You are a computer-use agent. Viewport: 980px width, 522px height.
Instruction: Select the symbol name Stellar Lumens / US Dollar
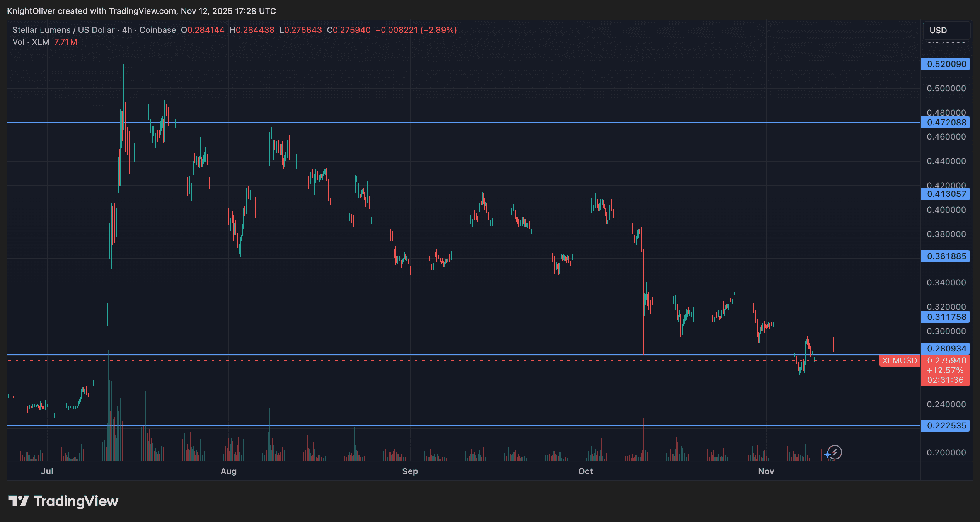[62, 30]
